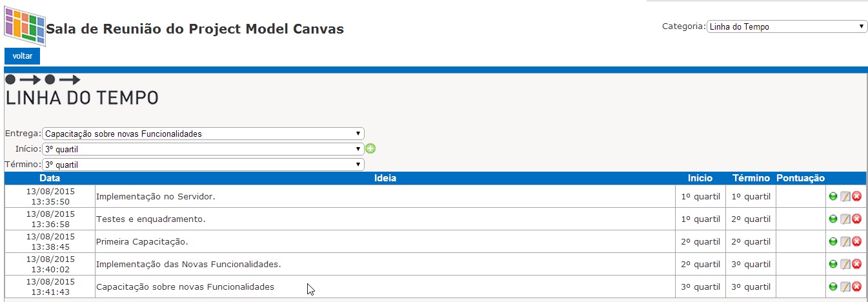Click green circle icon in 'Implementação no Servidor' row
This screenshot has height=302, width=868.
(x=833, y=197)
